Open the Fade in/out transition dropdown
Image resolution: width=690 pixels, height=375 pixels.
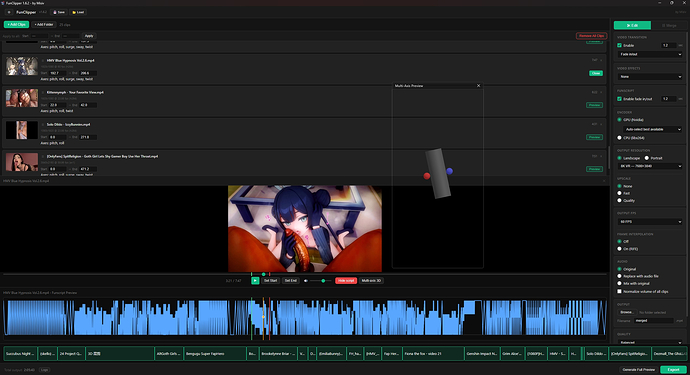tap(650, 54)
